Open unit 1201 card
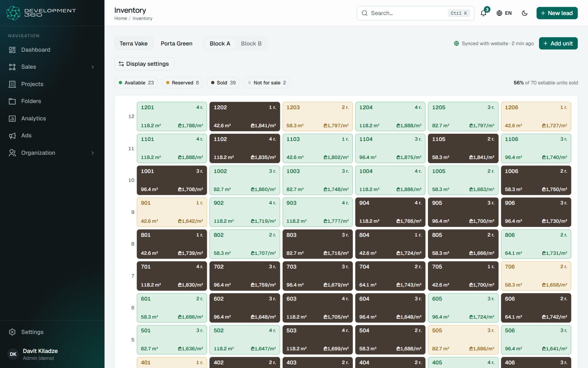The image size is (588, 368). (x=172, y=116)
